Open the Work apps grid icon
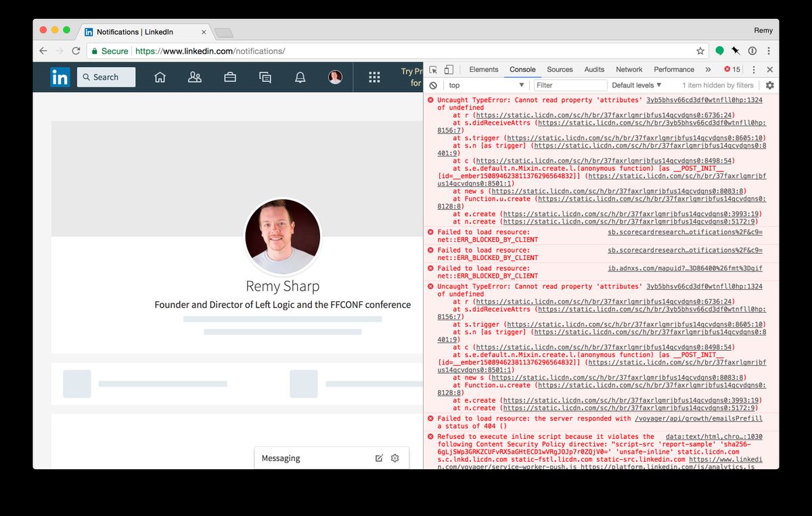812x516 pixels. click(x=374, y=77)
